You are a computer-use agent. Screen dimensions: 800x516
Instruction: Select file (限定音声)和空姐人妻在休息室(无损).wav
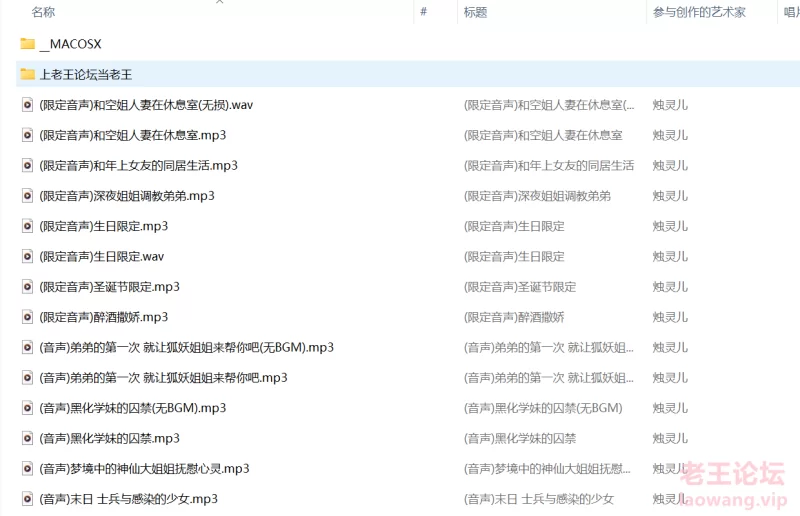tap(146, 105)
